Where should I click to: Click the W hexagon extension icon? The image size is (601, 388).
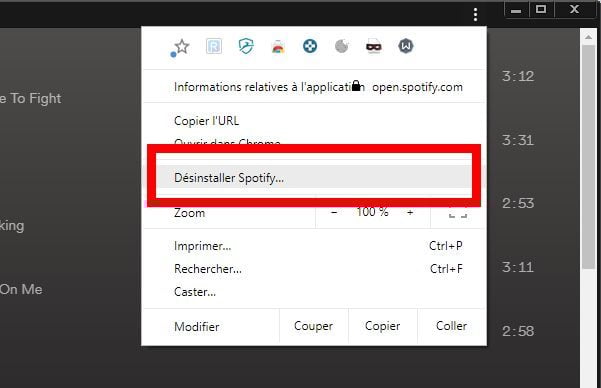click(406, 46)
